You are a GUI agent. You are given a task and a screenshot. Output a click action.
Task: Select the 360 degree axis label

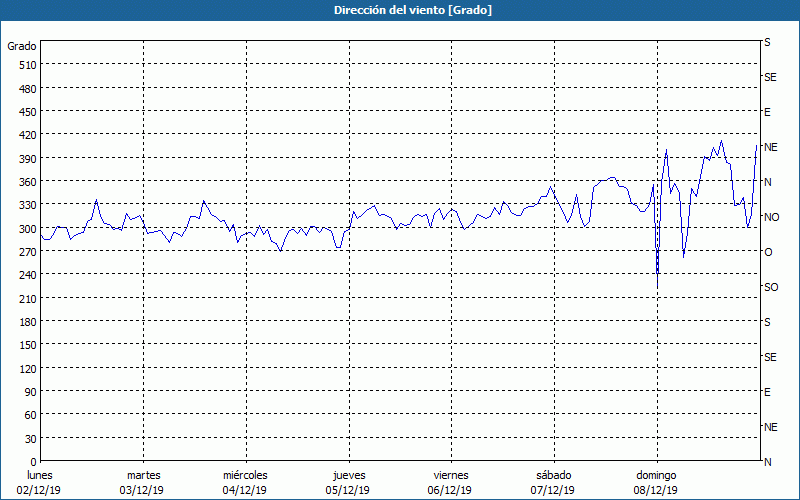pos(28,182)
